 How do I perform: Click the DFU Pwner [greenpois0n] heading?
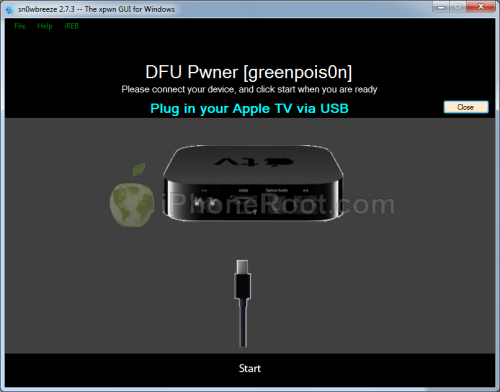tap(249, 72)
